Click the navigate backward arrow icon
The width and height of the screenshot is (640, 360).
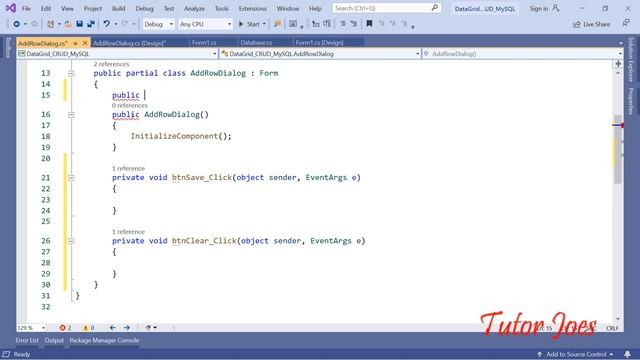[16, 24]
